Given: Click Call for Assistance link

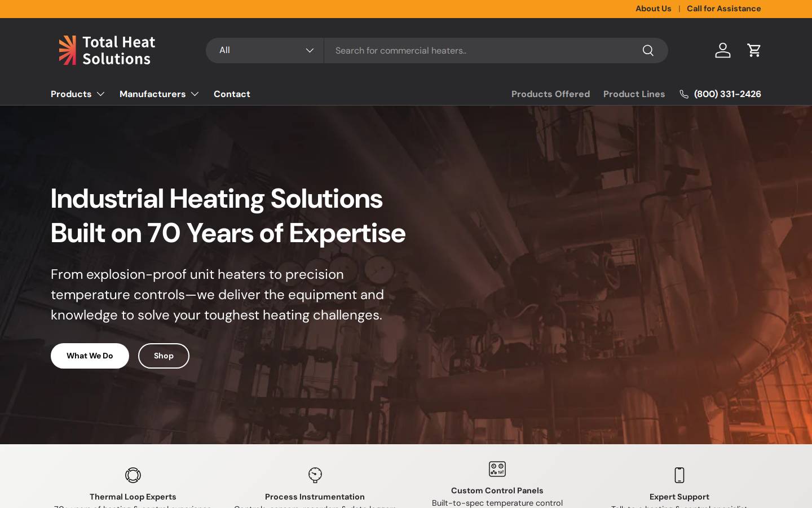Looking at the screenshot, I should click(x=724, y=8).
